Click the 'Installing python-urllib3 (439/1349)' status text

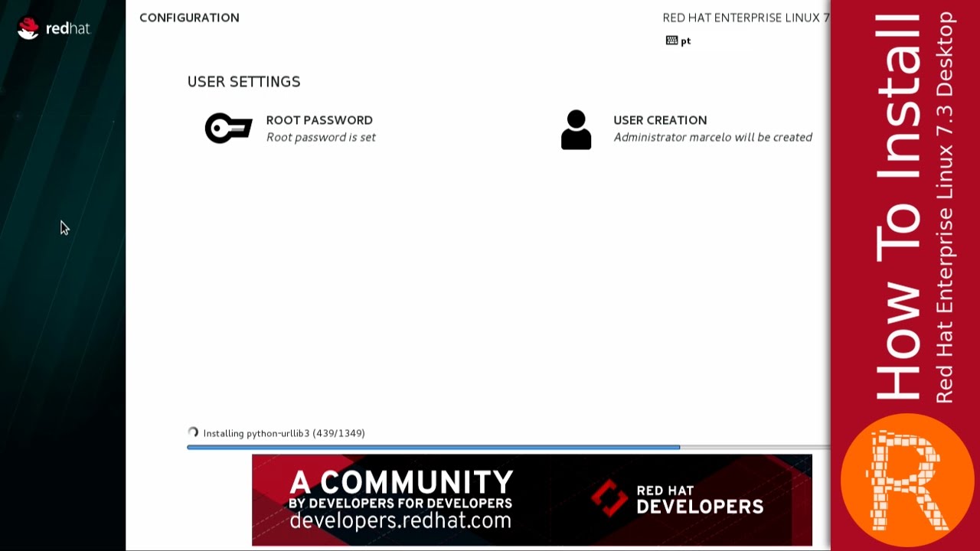284,433
